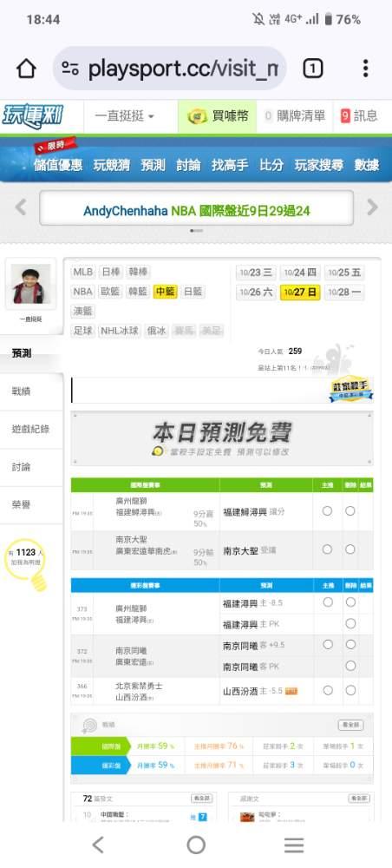Tap the Android back navigation icon
The width and height of the screenshot is (392, 868).
click(x=98, y=845)
